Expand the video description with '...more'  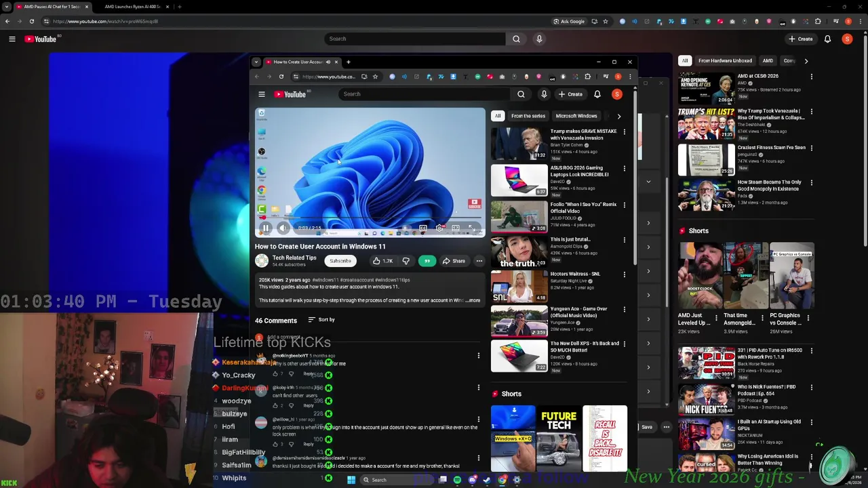point(473,300)
